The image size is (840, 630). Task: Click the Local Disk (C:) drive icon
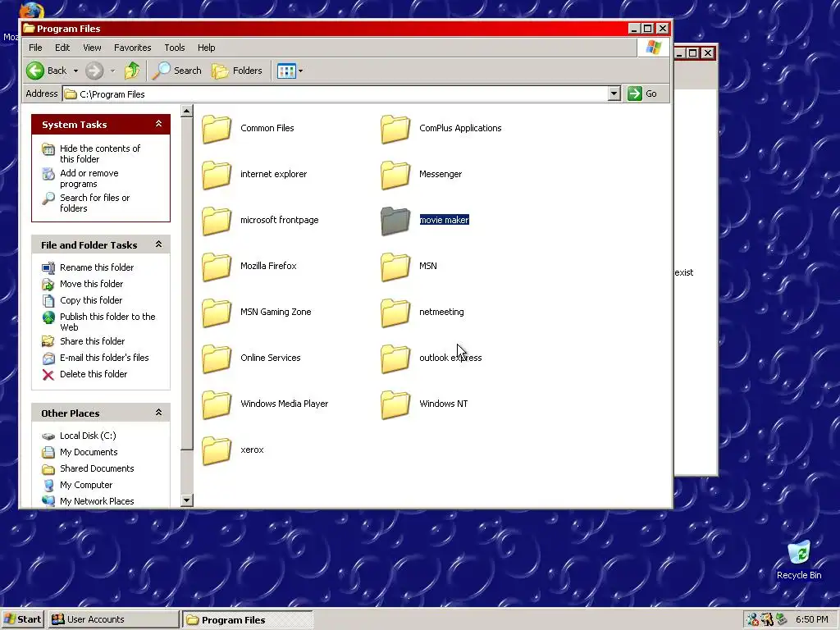pyautogui.click(x=48, y=436)
